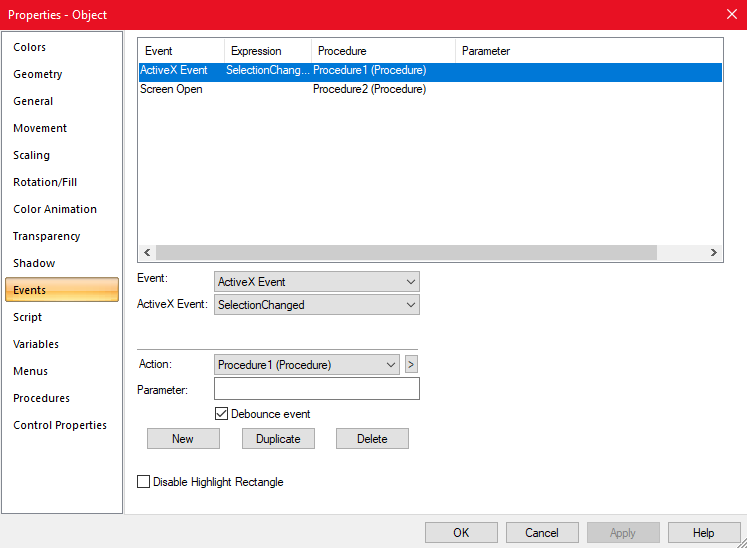Duplicate the selected event
This screenshot has height=548, width=747.
coord(278,438)
